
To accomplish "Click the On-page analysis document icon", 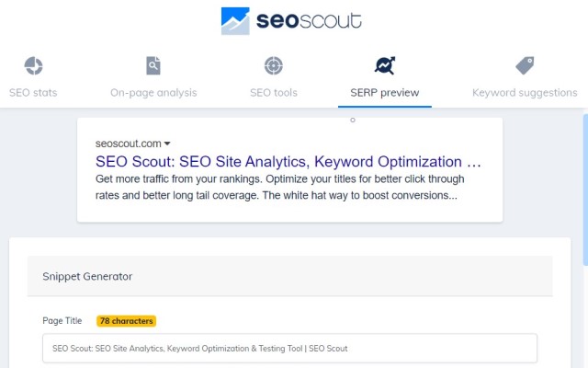I will [x=153, y=66].
